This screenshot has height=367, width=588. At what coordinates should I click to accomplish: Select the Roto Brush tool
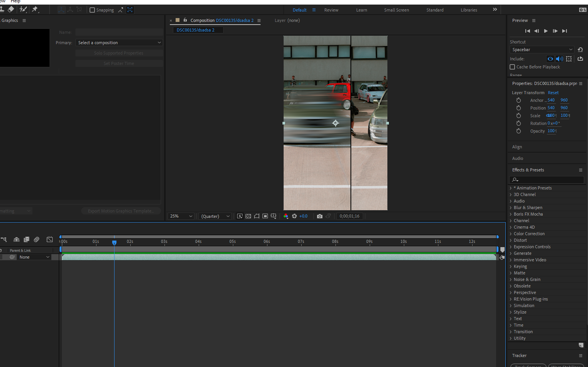click(x=23, y=10)
